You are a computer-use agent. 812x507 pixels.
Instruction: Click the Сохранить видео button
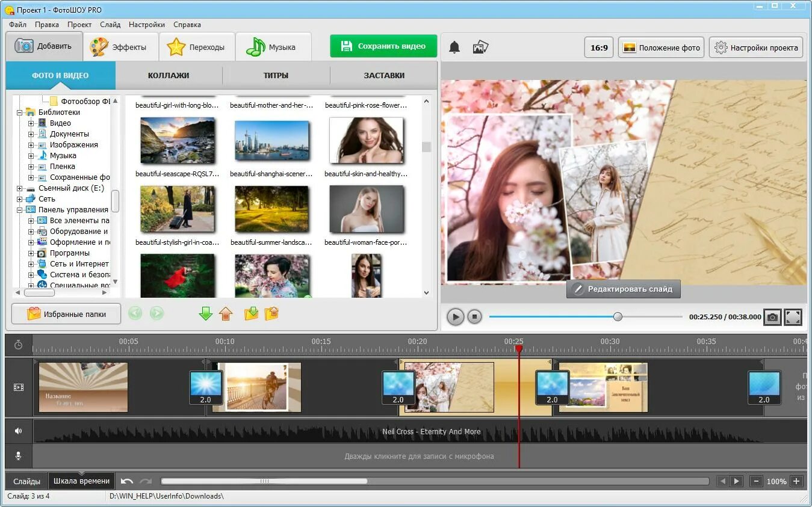tap(383, 46)
